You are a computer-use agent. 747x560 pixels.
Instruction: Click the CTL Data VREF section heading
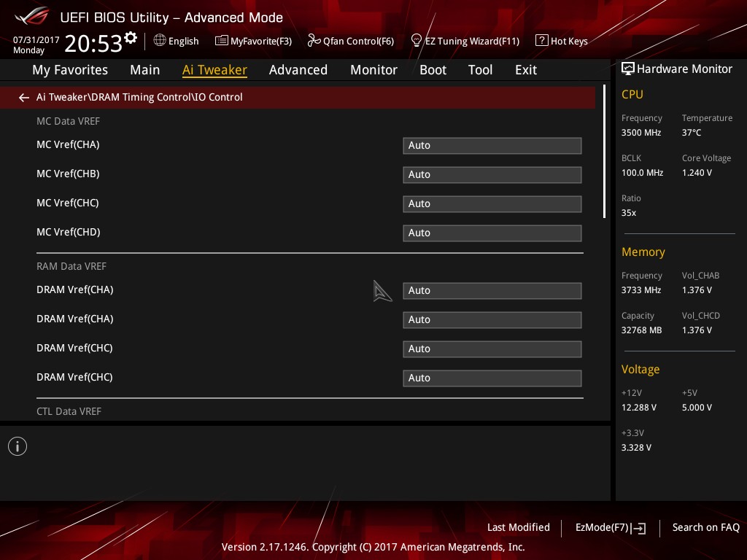(x=69, y=411)
